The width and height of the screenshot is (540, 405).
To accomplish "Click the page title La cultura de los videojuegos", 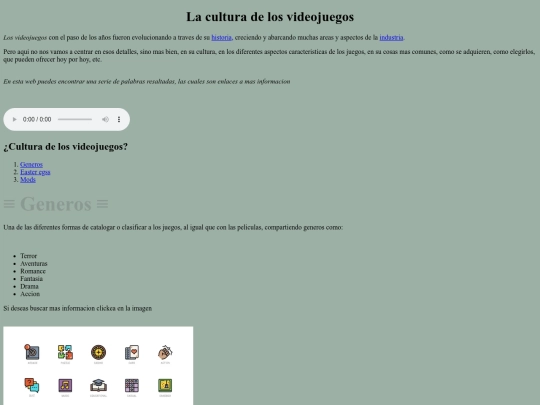I will pos(270,17).
